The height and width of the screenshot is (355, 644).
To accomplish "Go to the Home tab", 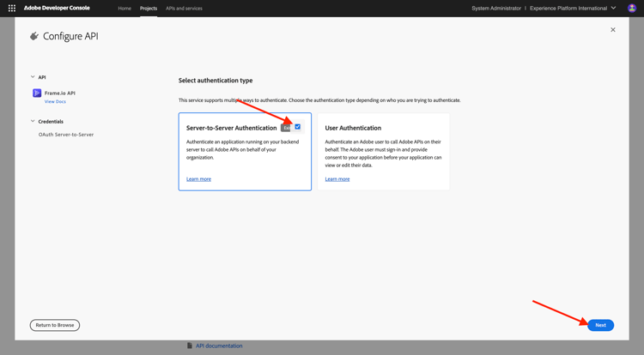I will [x=125, y=9].
